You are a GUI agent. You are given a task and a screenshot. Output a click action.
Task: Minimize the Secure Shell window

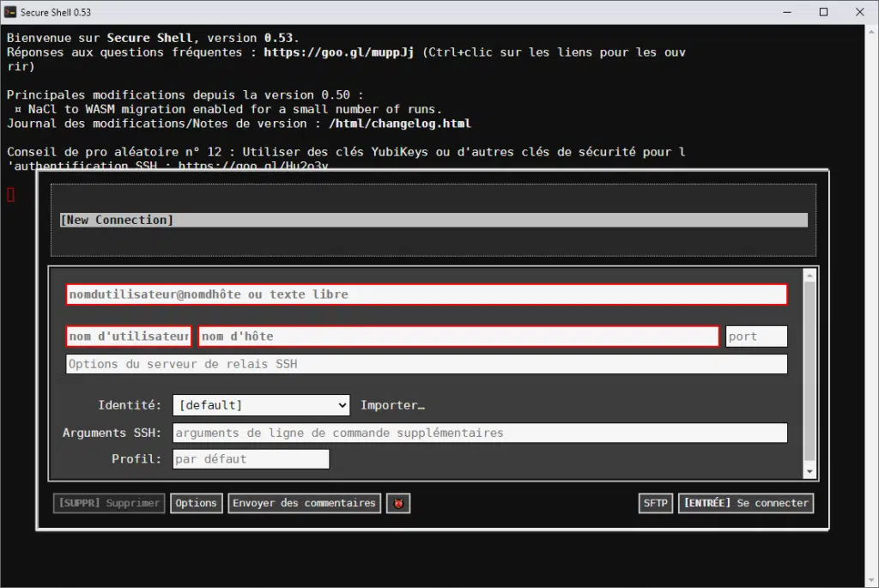[787, 12]
